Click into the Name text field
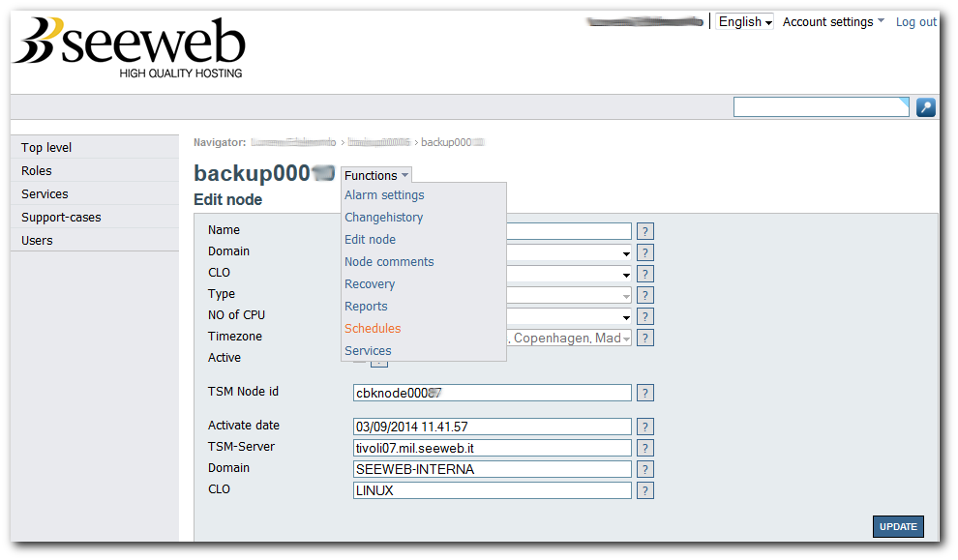This screenshot has width=958, height=560. 569,231
